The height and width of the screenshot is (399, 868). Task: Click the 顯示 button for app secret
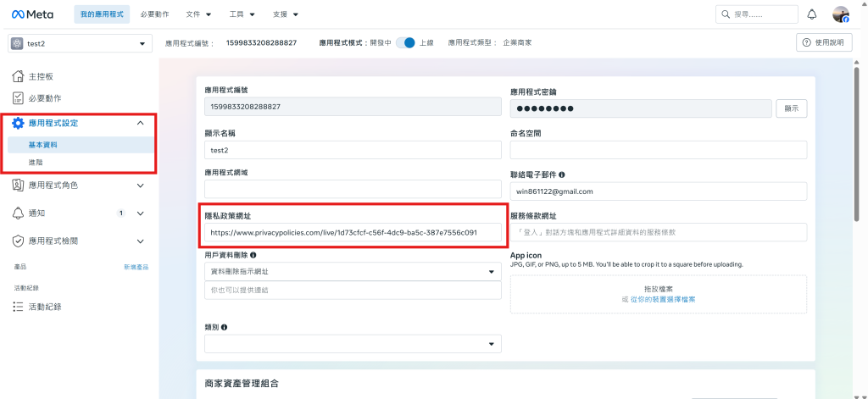pyautogui.click(x=792, y=109)
